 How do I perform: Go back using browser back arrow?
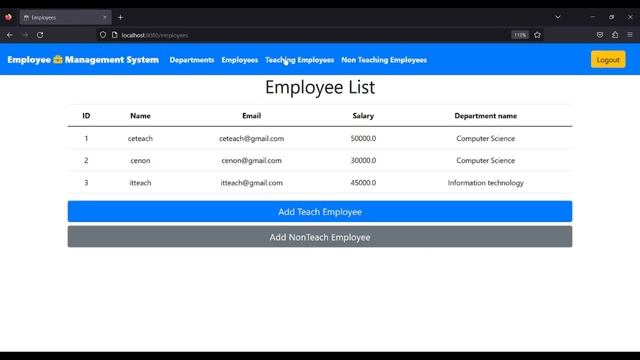point(10,35)
